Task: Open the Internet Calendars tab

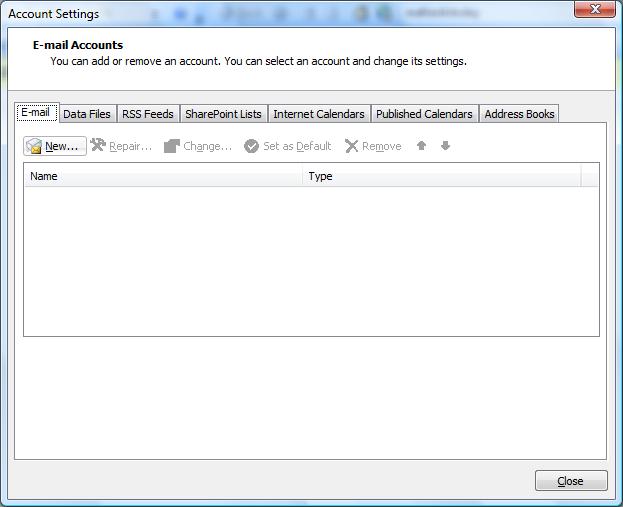Action: [x=318, y=114]
